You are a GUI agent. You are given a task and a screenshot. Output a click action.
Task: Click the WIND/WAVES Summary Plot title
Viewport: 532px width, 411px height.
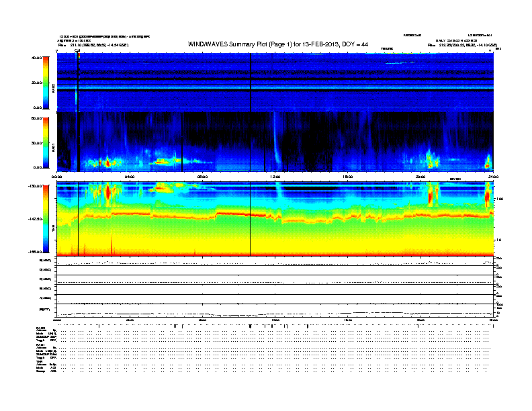(278, 44)
